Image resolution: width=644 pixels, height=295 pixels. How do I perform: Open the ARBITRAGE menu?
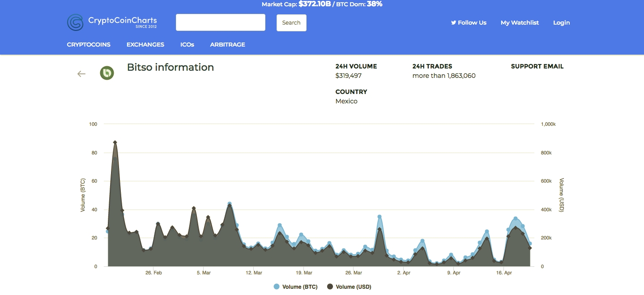[228, 44]
